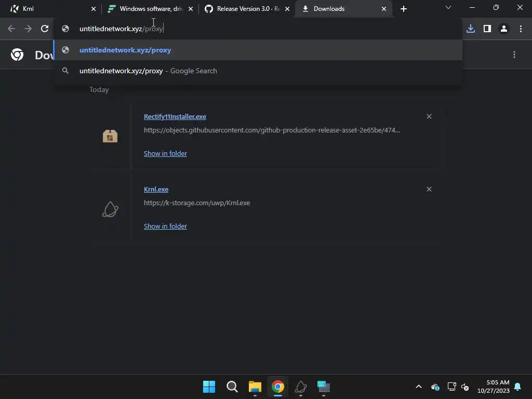Click the k-storage.com Krnl.exe URL text

click(x=197, y=203)
